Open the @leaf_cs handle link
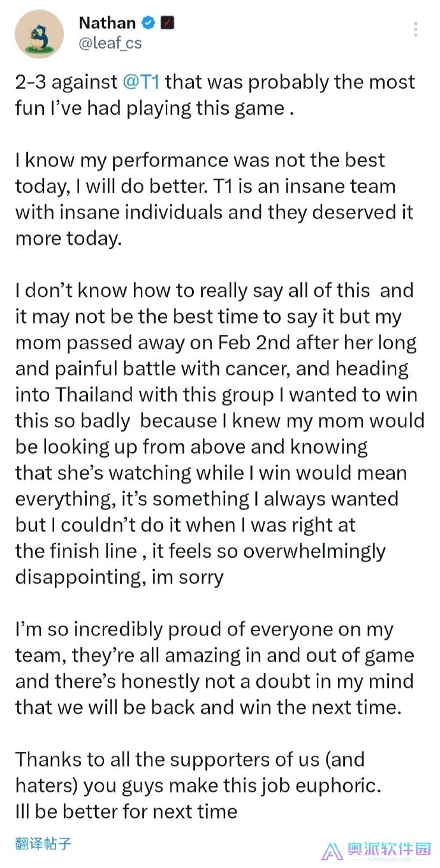 click(110, 43)
